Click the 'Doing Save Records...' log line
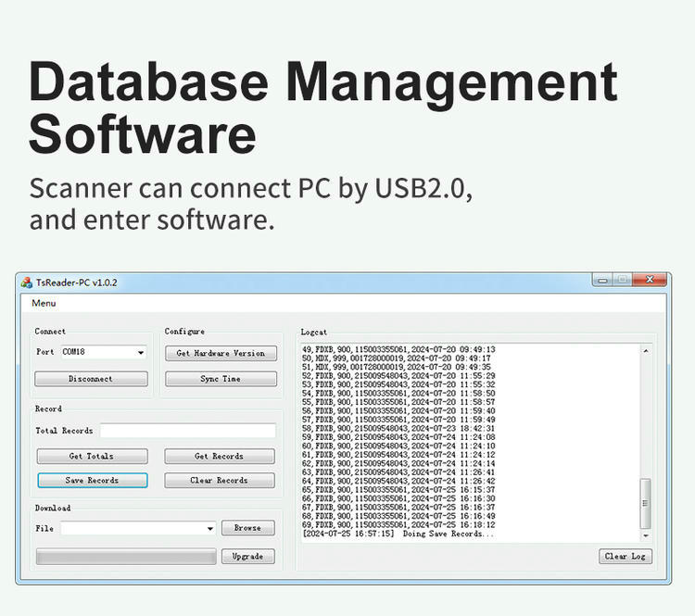The height and width of the screenshot is (616, 695). pos(398,534)
